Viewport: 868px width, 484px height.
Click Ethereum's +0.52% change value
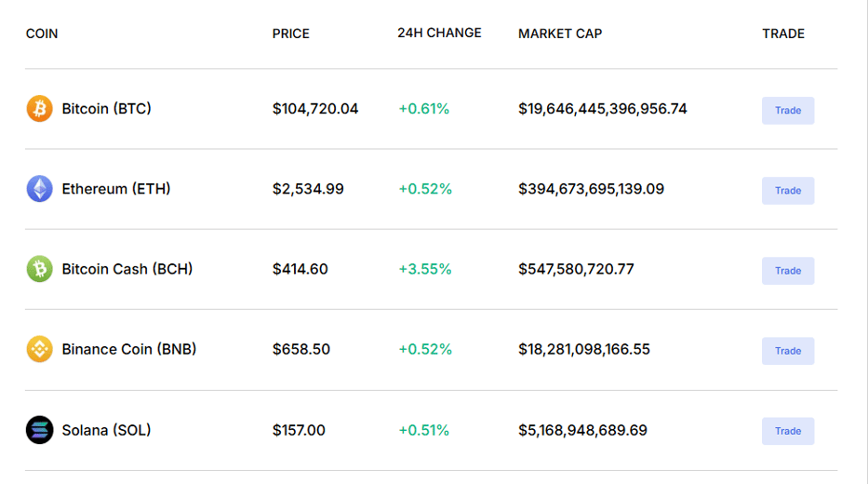424,189
